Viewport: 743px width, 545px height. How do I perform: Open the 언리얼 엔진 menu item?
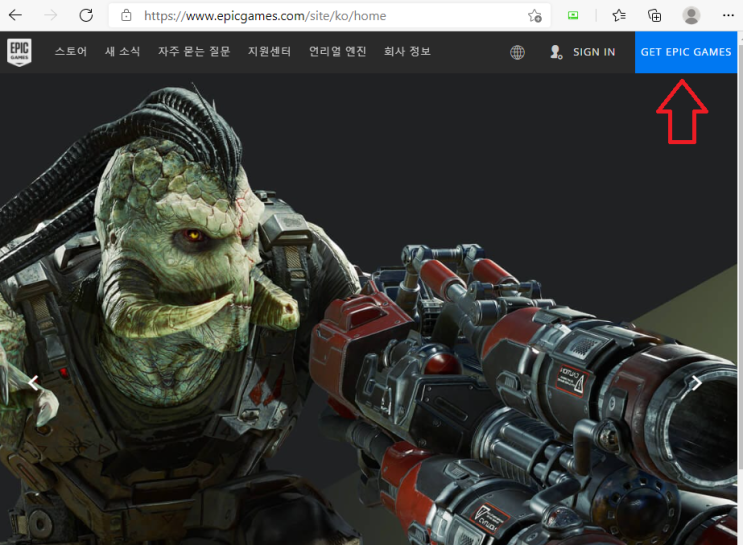pos(337,51)
